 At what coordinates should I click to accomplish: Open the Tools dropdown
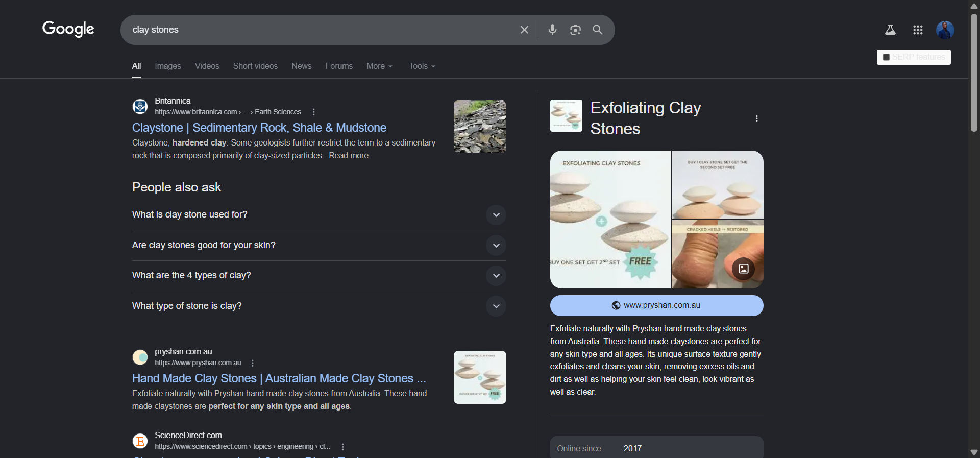tap(422, 66)
